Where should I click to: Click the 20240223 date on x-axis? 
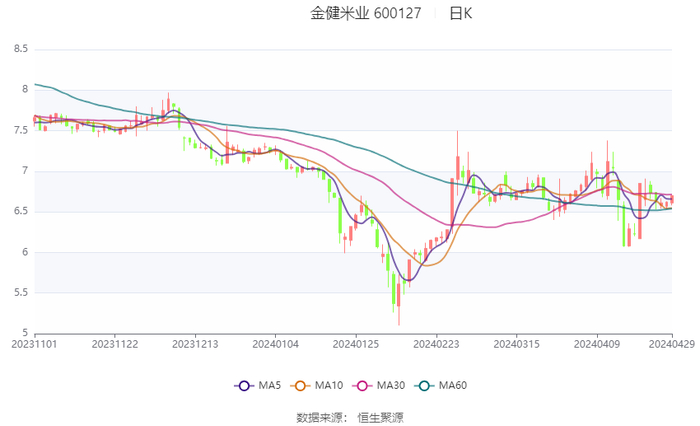[x=435, y=344]
